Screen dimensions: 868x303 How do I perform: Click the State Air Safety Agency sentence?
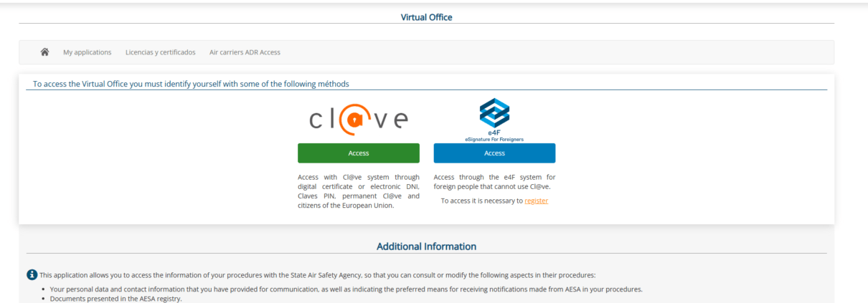click(x=317, y=275)
